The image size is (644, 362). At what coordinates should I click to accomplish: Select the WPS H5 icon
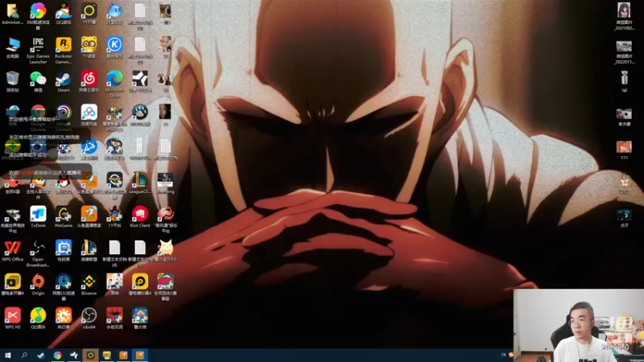click(12, 319)
